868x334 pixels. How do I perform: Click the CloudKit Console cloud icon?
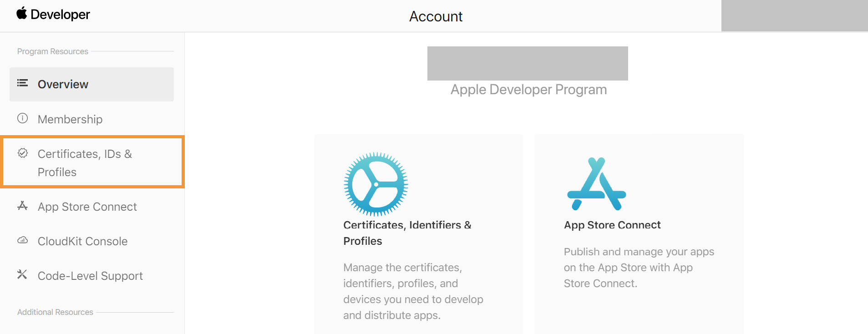tap(23, 240)
